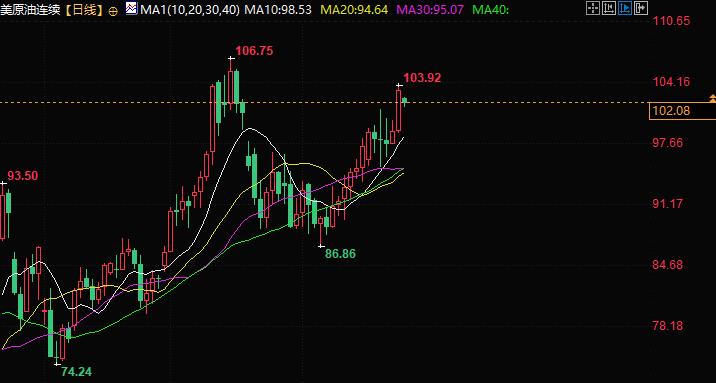
Task: Click the orange up-arrow marker at right edge
Action: pyautogui.click(x=712, y=98)
